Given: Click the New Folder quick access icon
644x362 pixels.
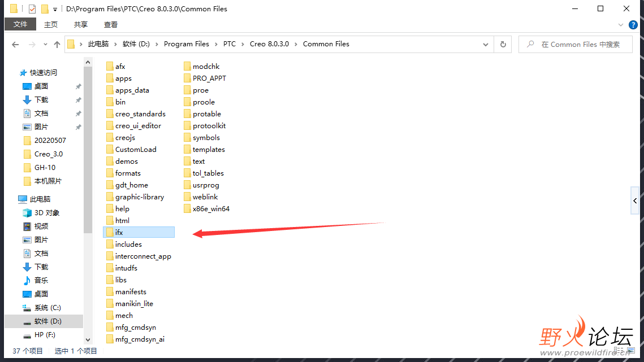Looking at the screenshot, I should click(45, 8).
